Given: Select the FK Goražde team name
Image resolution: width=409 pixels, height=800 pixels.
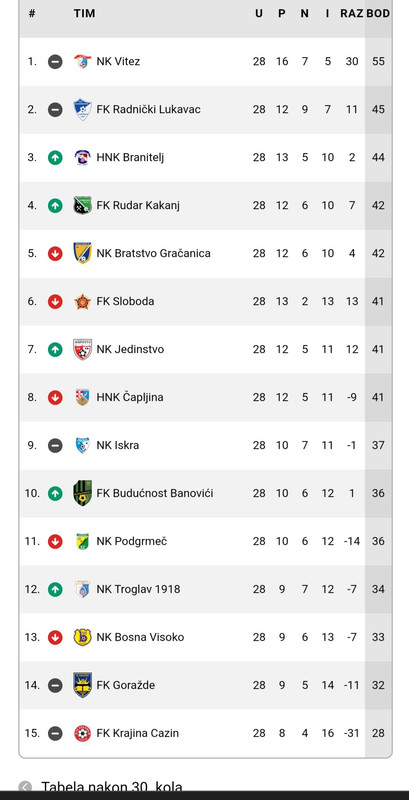Looking at the screenshot, I should 125,685.
